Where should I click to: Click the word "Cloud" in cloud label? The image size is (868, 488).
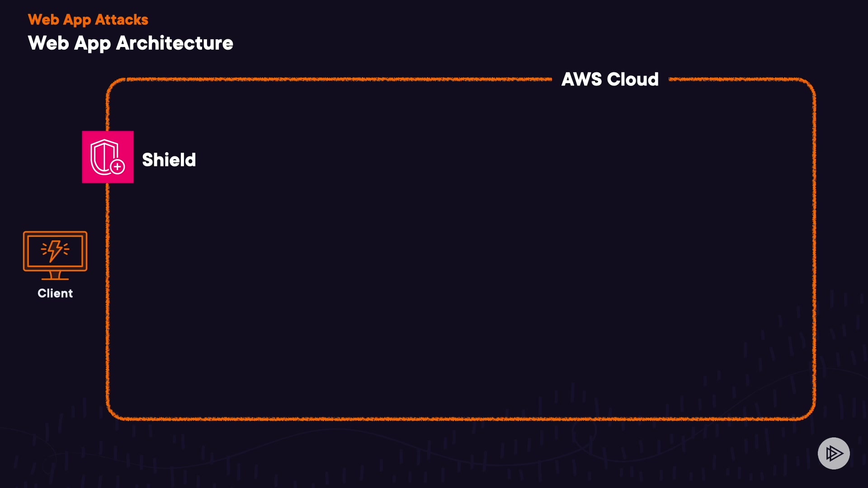click(x=633, y=80)
